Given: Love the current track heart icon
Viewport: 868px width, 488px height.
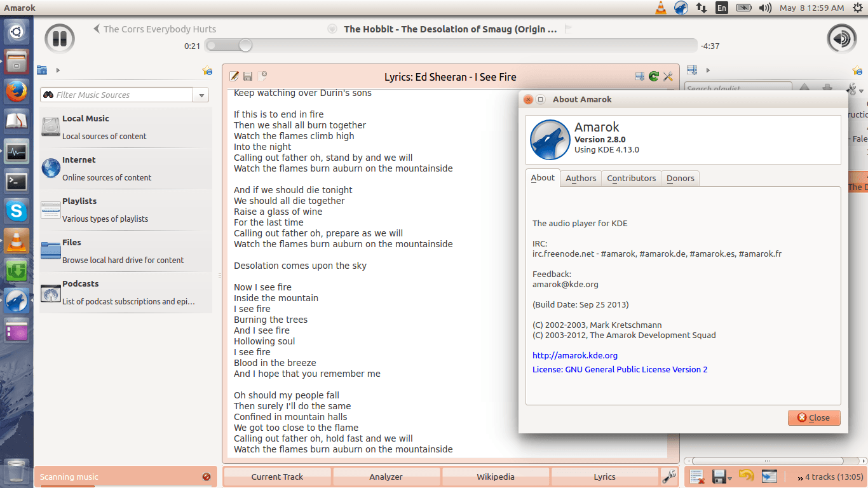Looking at the screenshot, I should tap(332, 29).
